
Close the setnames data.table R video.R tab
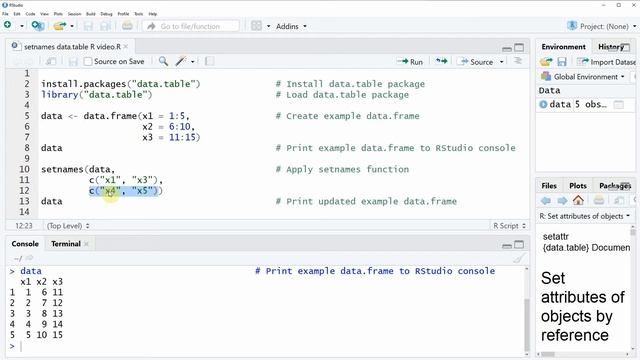click(x=126, y=47)
